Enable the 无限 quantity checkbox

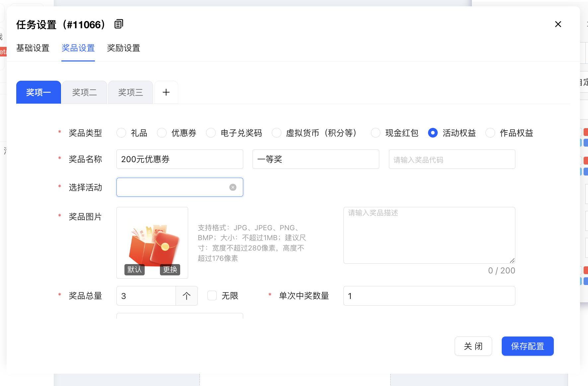tap(212, 296)
